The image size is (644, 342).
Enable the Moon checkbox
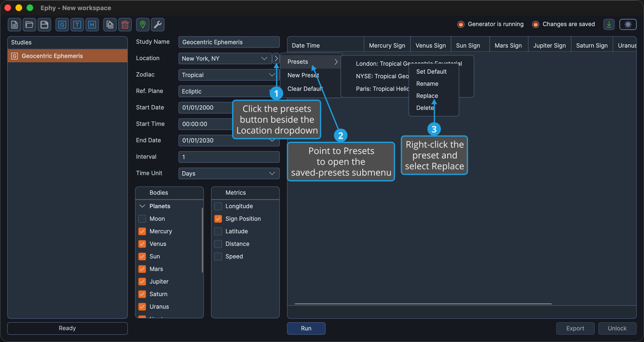(x=142, y=219)
